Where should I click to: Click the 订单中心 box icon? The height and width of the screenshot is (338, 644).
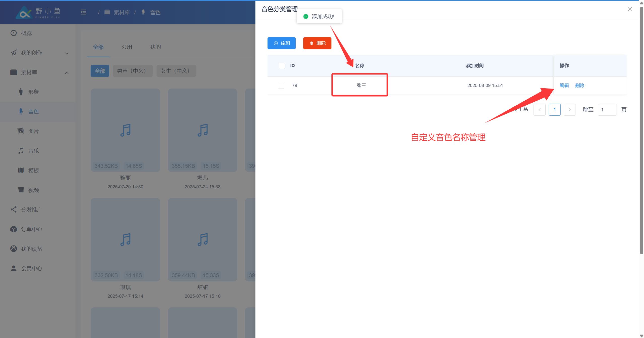(x=14, y=229)
